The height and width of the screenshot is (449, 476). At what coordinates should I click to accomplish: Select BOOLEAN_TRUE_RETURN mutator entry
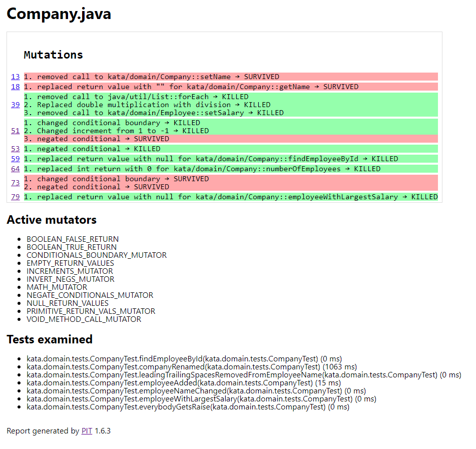(72, 247)
